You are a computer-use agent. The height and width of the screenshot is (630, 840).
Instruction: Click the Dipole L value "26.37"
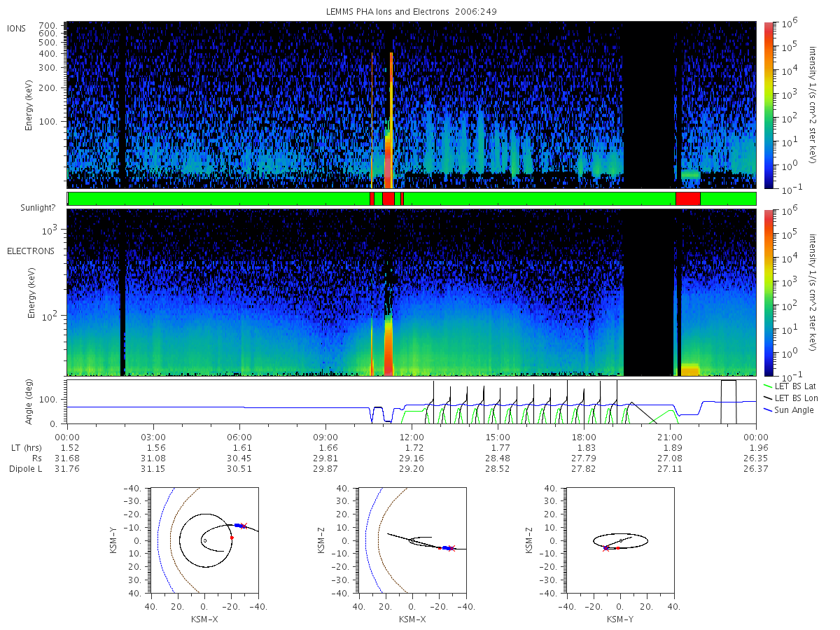[755, 469]
